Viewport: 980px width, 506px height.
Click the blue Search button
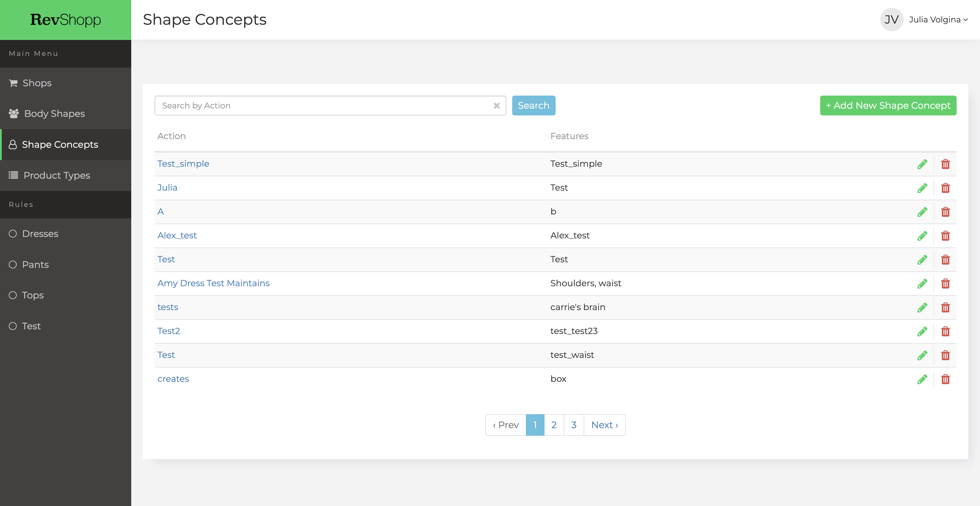[533, 105]
